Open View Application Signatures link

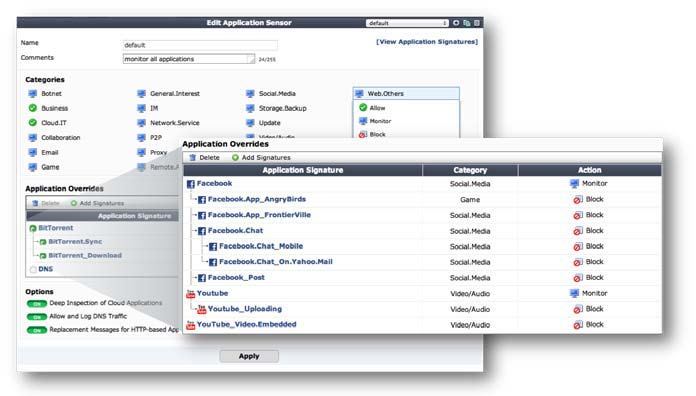click(427, 42)
